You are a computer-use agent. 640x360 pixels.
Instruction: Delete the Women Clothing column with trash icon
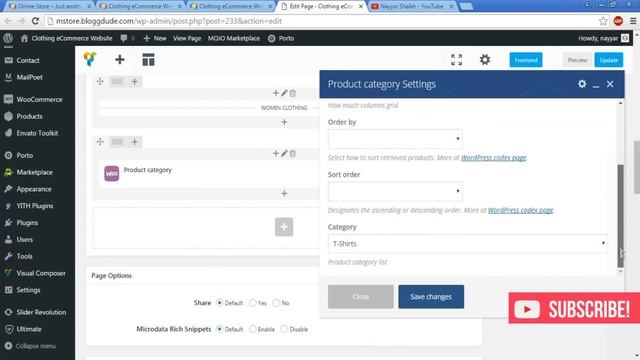[x=293, y=93]
